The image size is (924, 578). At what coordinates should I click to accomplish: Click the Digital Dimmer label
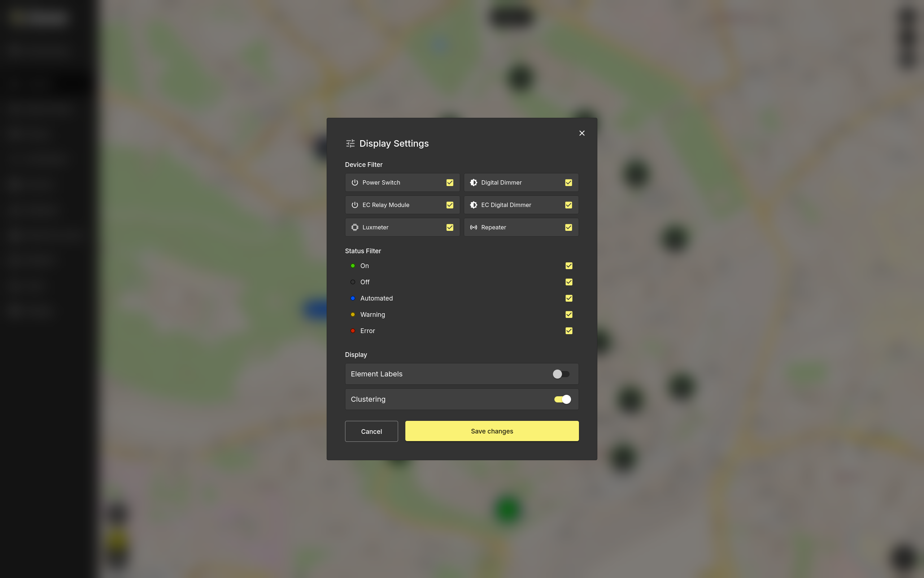[501, 183]
